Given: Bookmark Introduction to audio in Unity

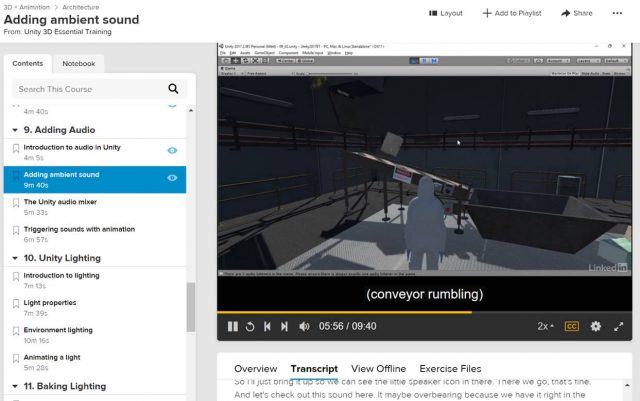Looking at the screenshot, I should click(x=16, y=148).
